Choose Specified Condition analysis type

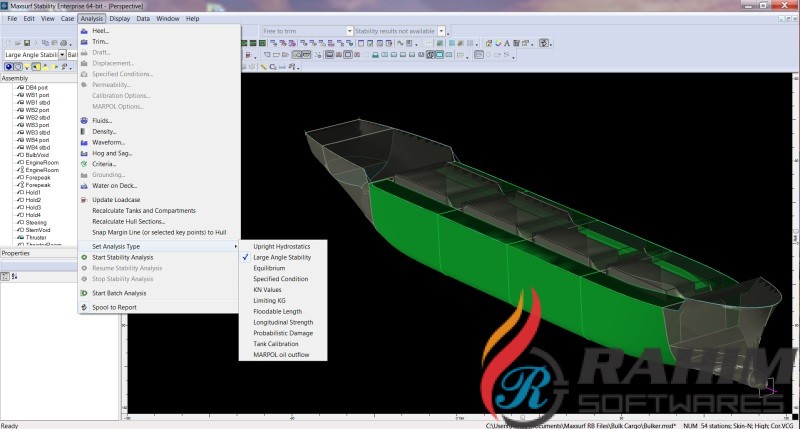tap(283, 279)
